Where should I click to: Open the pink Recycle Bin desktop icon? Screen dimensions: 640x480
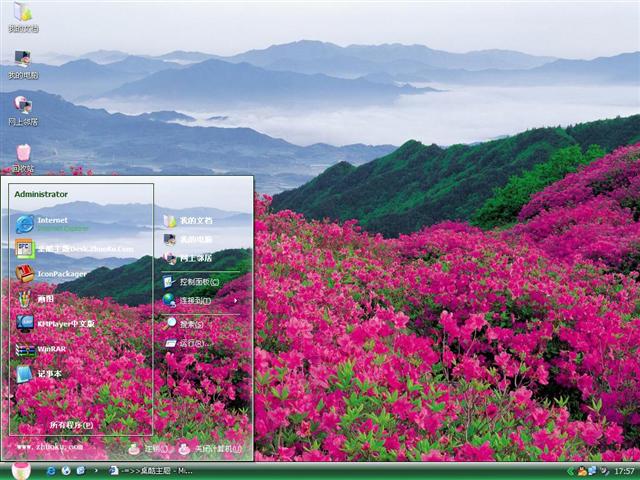(x=23, y=158)
